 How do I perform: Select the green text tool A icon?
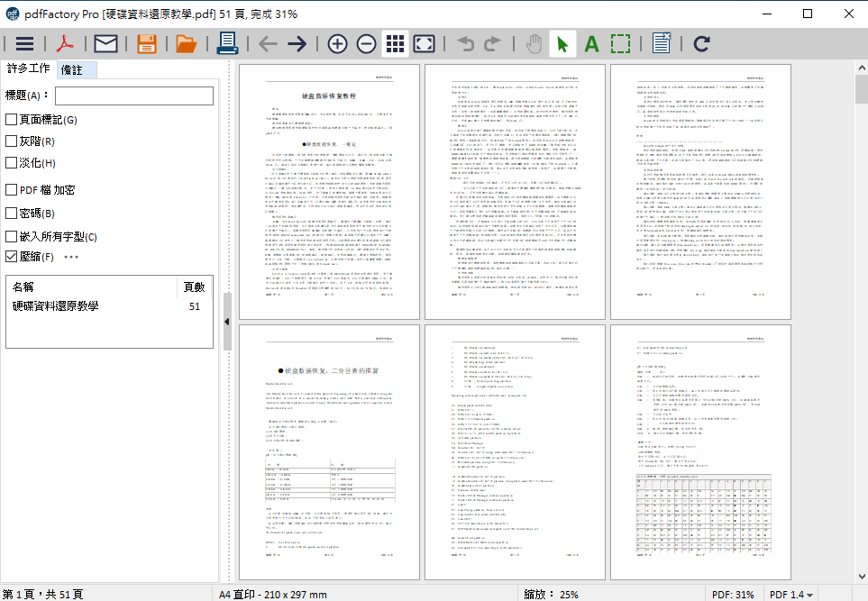pyautogui.click(x=591, y=43)
